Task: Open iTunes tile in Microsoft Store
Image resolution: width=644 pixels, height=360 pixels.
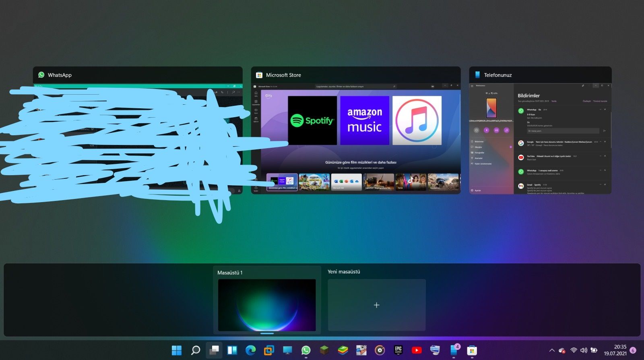Action: [417, 120]
